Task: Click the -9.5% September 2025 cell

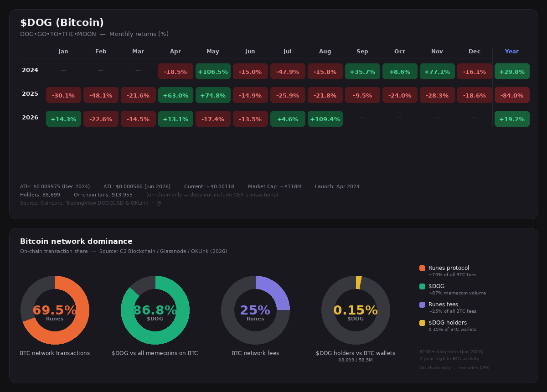Action: (362, 95)
